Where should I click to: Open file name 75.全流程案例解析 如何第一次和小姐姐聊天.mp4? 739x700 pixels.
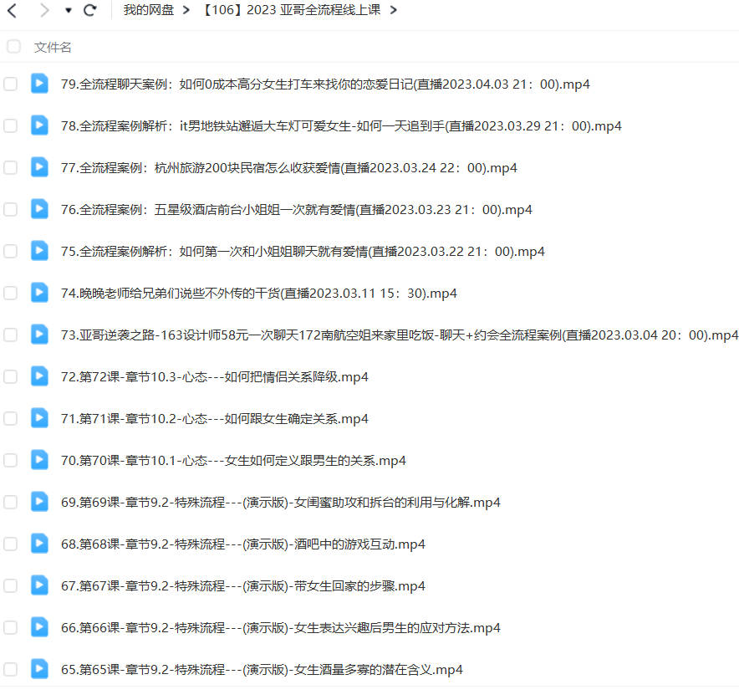coord(303,252)
